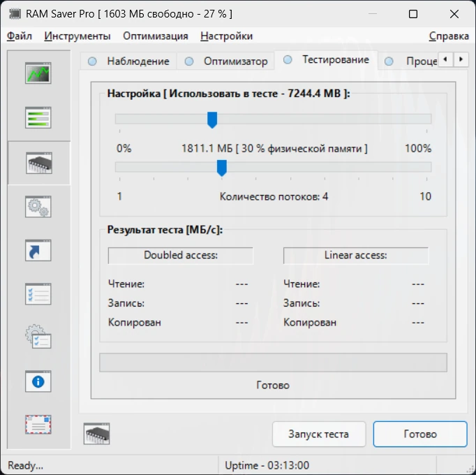Click the Результат теста [МБ/с] heading

(165, 229)
